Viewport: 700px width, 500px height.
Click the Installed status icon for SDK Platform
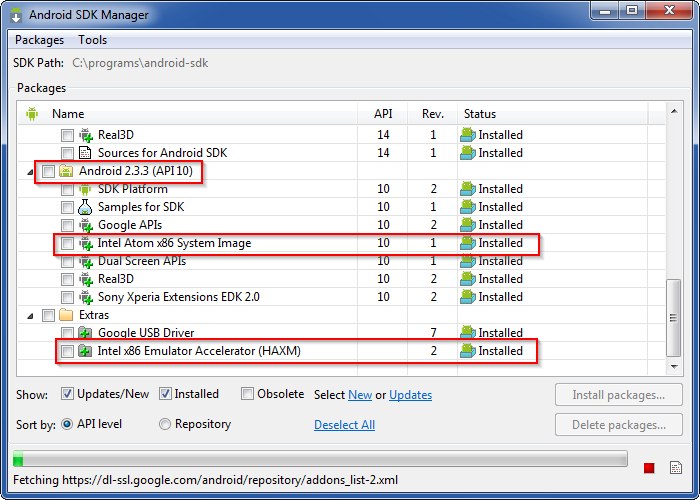467,189
